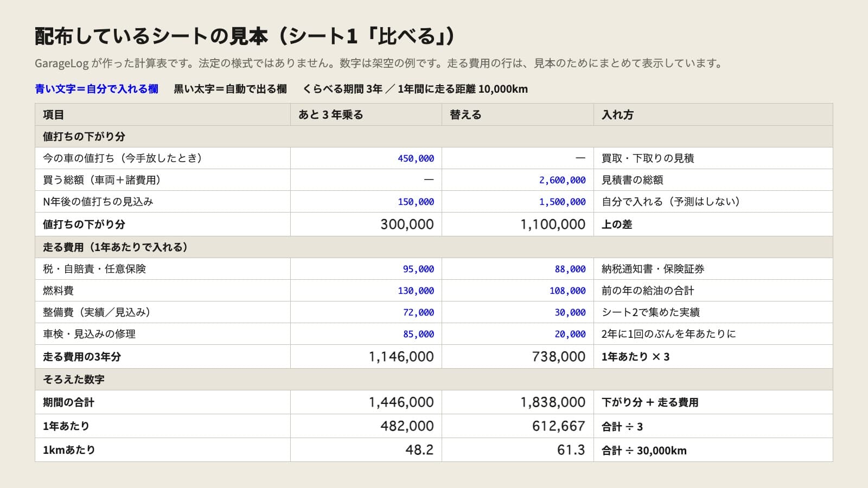Select the 値打ちの下がり分 section heading row
The height and width of the screenshot is (488, 868).
(434, 137)
